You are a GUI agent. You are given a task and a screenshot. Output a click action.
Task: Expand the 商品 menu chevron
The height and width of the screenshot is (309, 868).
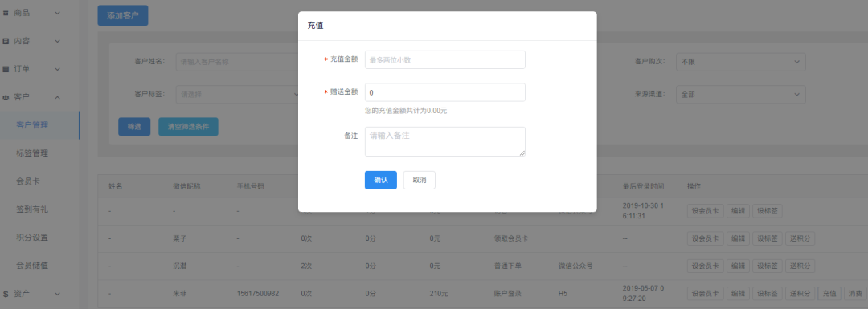click(58, 12)
